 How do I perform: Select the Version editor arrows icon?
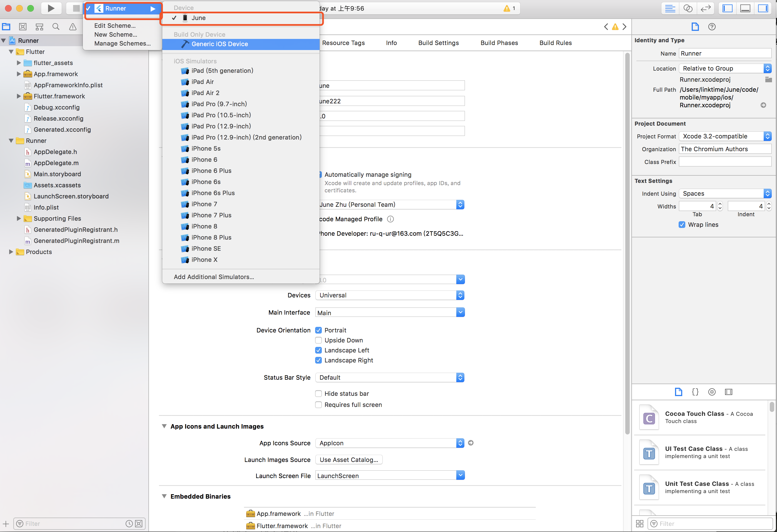point(706,8)
